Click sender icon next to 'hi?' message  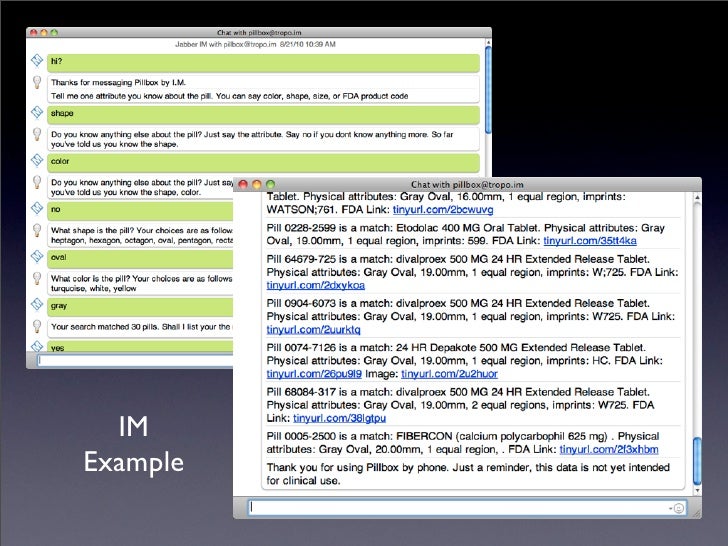(x=37, y=60)
